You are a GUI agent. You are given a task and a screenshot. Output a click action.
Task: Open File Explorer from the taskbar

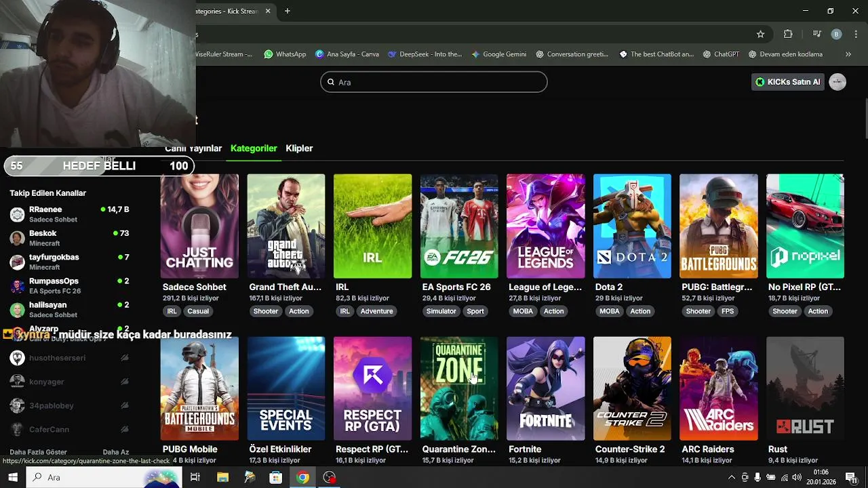click(222, 478)
